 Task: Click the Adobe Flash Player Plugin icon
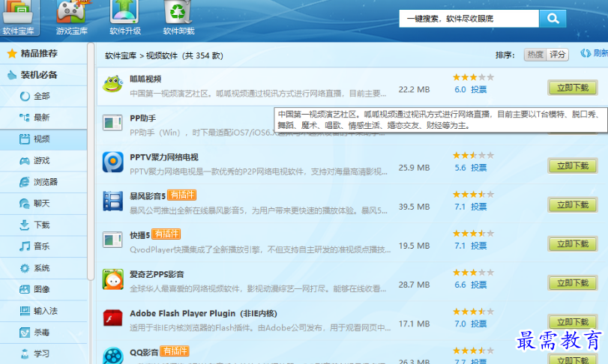click(x=113, y=318)
